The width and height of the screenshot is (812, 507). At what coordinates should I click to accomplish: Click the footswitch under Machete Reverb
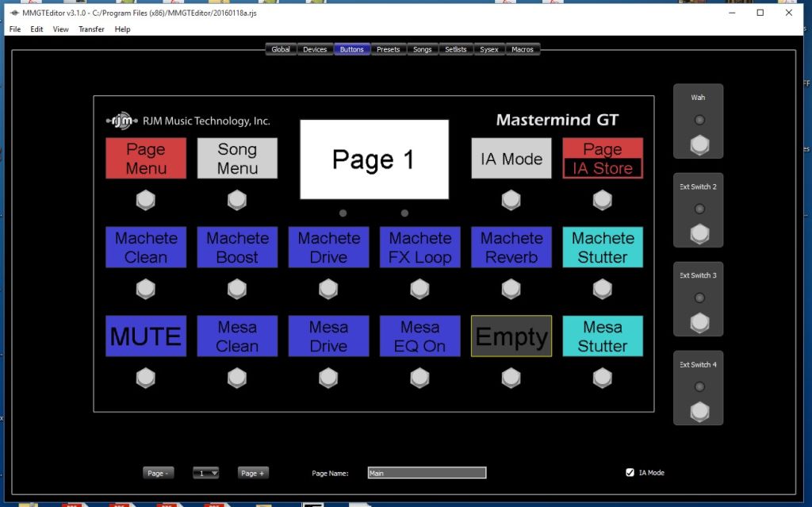point(511,290)
